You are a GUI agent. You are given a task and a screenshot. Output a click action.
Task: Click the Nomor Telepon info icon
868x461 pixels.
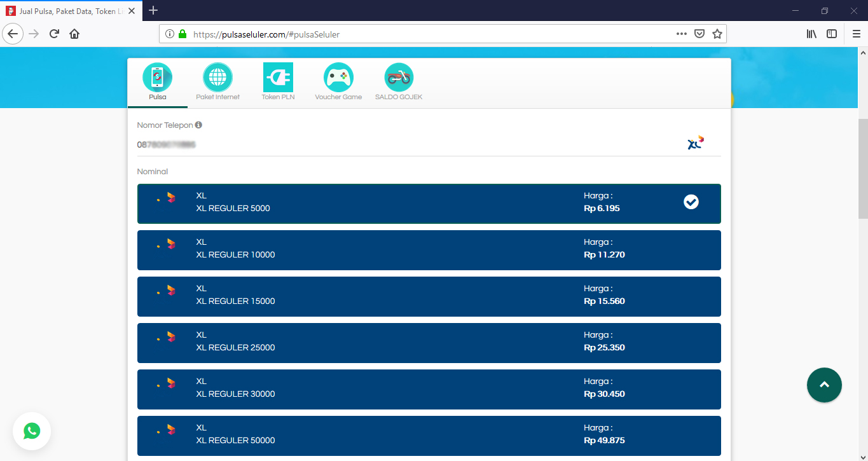[x=198, y=125]
